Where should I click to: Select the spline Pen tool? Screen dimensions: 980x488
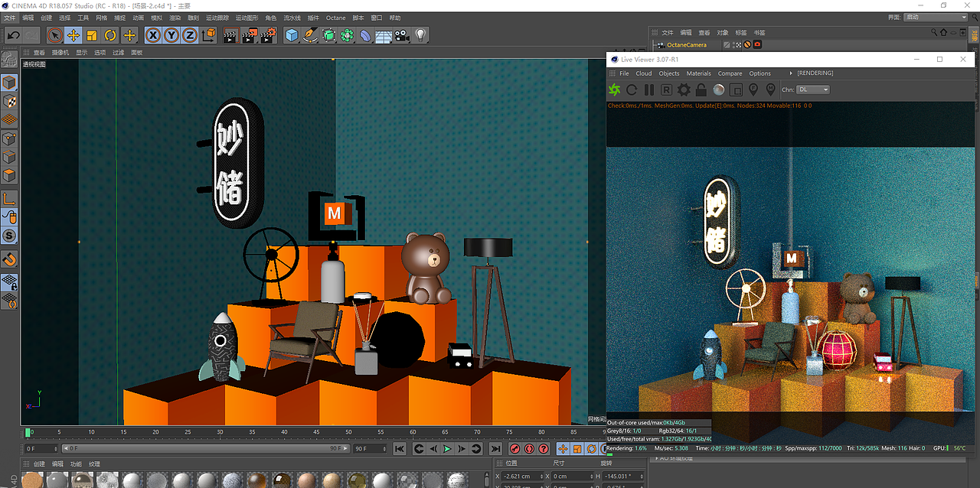pos(310,35)
